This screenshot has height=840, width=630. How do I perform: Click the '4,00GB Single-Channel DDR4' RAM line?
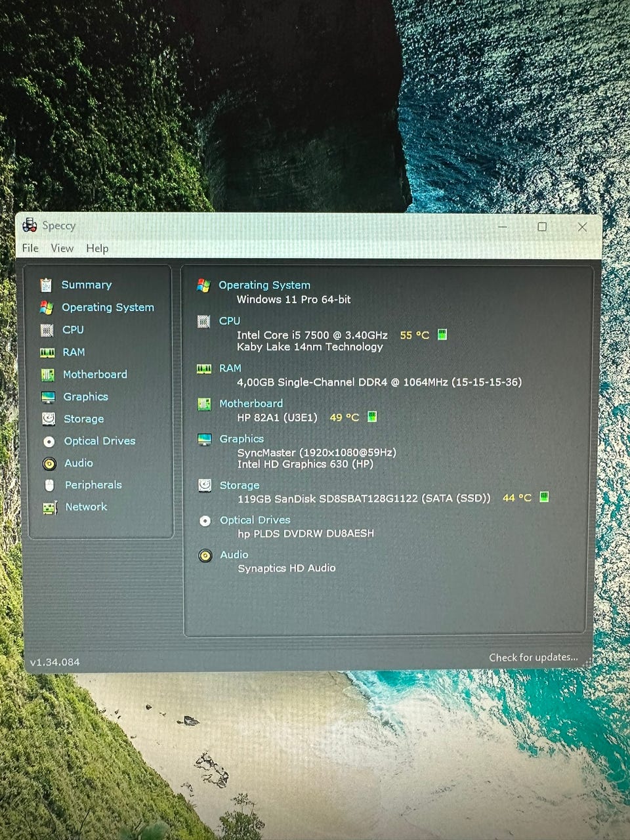[379, 382]
